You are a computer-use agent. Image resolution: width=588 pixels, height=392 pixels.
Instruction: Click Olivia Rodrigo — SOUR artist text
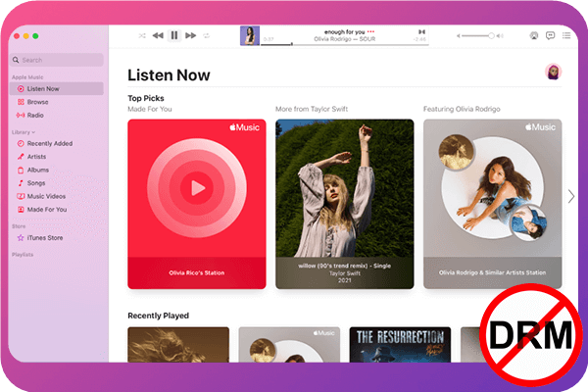coord(344,39)
